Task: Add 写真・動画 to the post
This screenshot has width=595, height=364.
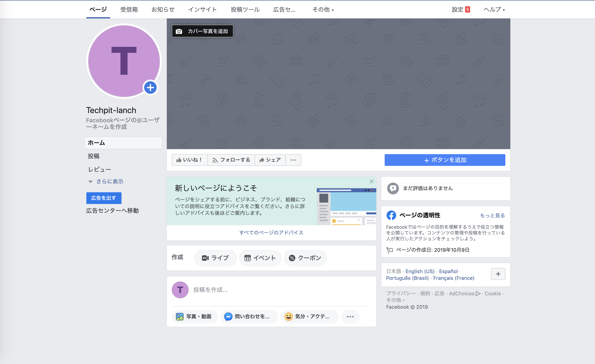Action: click(194, 316)
